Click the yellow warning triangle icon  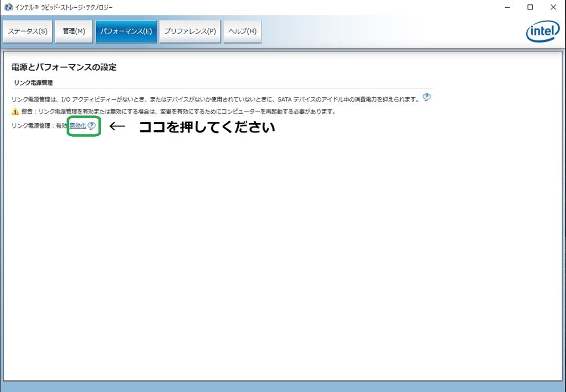(15, 112)
